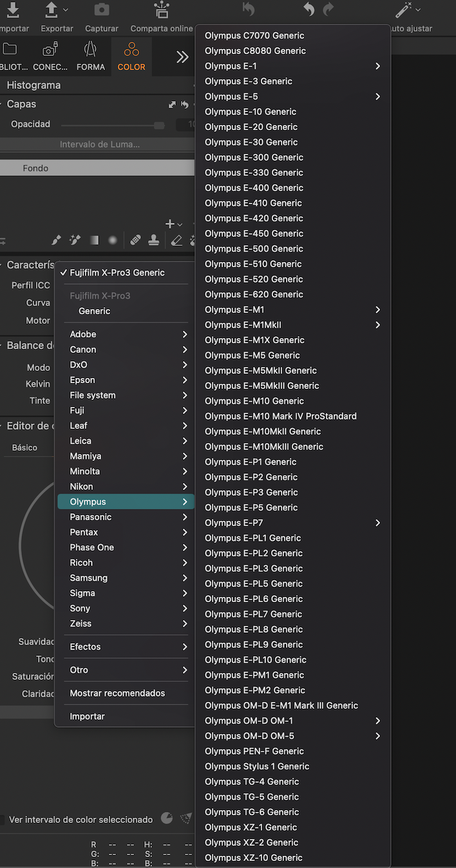
Task: Open the Exportar toolbar icon
Action: (51, 10)
